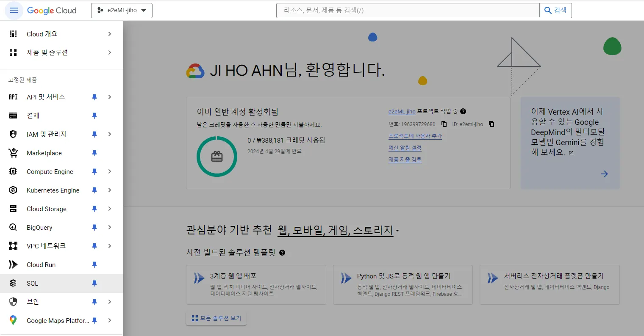Open the BigQuery menu item

click(x=61, y=227)
